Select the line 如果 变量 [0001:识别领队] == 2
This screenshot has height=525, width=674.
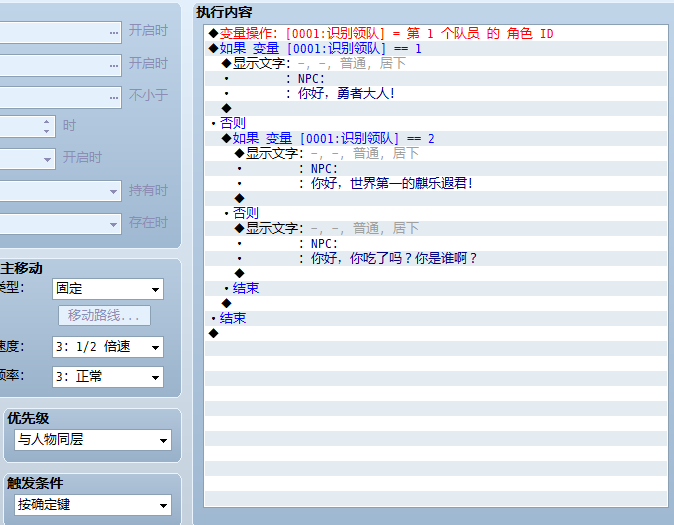pos(436,138)
